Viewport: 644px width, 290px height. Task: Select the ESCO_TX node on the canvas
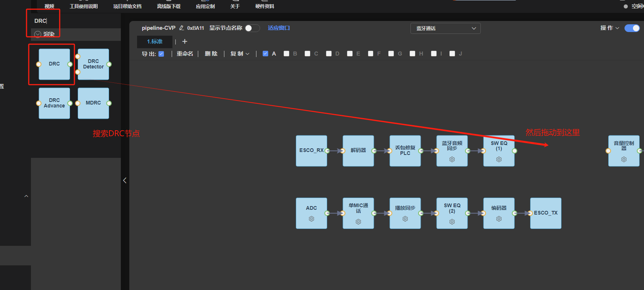point(546,213)
